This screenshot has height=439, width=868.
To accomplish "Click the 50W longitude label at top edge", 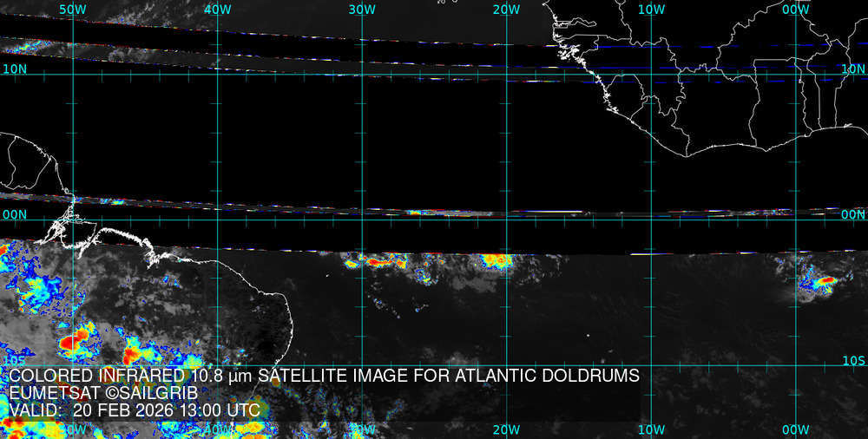I will pyautogui.click(x=73, y=9).
